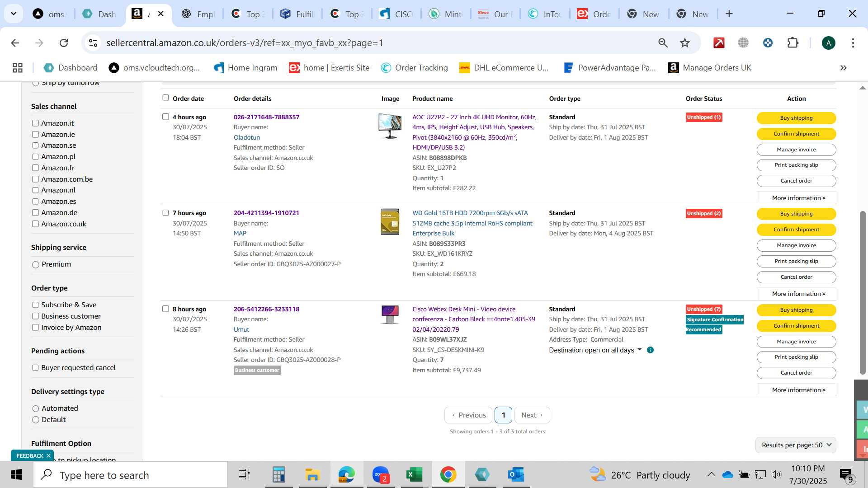Switch to the Dash browser tab
Viewport: 868px width, 488px height.
(x=100, y=14)
